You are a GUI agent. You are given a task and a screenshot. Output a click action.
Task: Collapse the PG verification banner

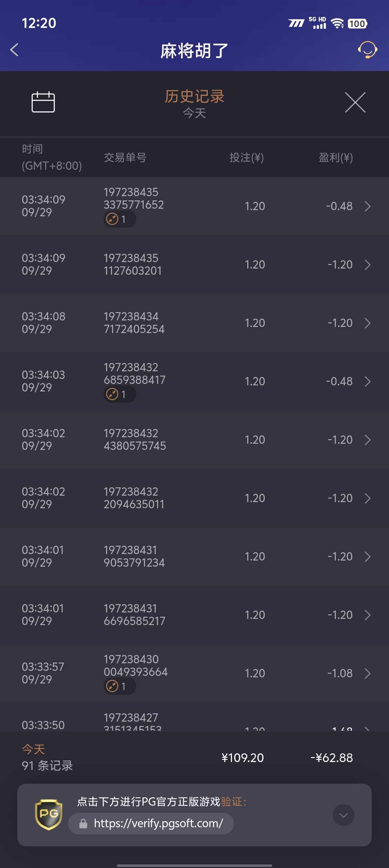343,815
